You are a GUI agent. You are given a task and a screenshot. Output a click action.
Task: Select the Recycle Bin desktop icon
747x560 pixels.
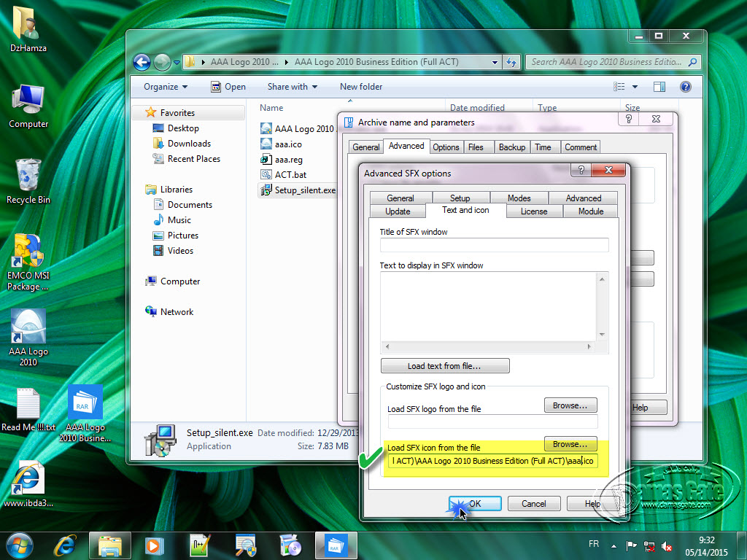[28, 182]
